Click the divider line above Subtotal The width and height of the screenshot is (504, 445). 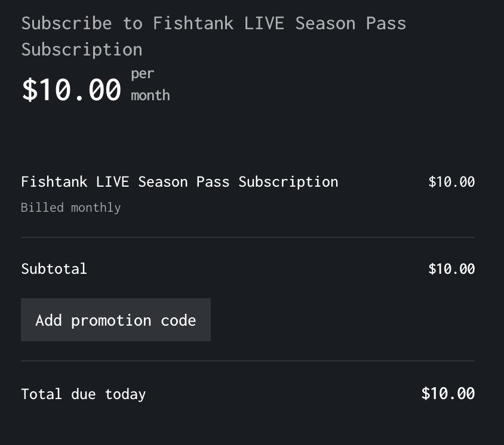pos(248,237)
